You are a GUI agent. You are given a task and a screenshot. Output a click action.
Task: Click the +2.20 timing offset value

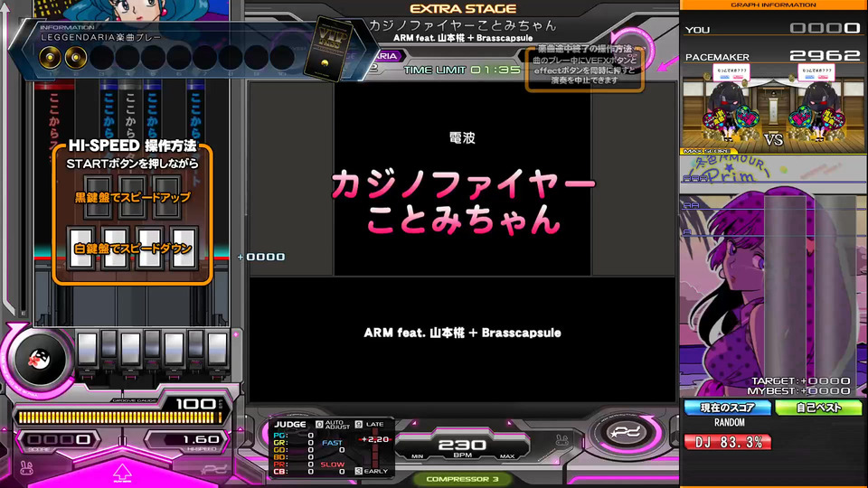point(375,439)
